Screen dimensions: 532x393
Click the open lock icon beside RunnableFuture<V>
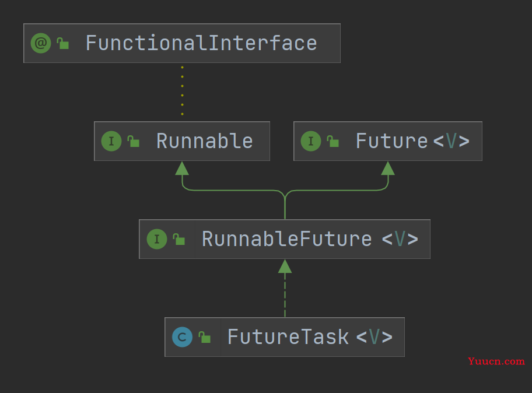pyautogui.click(x=179, y=239)
